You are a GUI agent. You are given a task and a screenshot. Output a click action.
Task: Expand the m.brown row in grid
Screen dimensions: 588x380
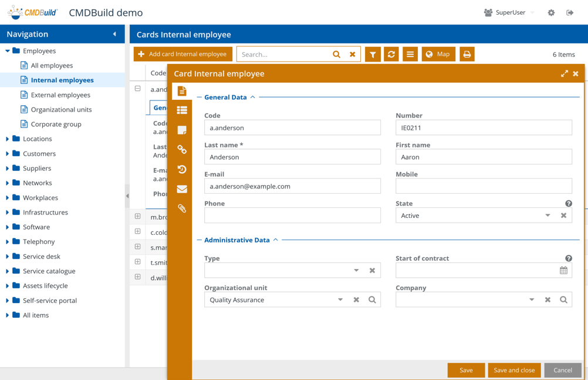coord(138,217)
